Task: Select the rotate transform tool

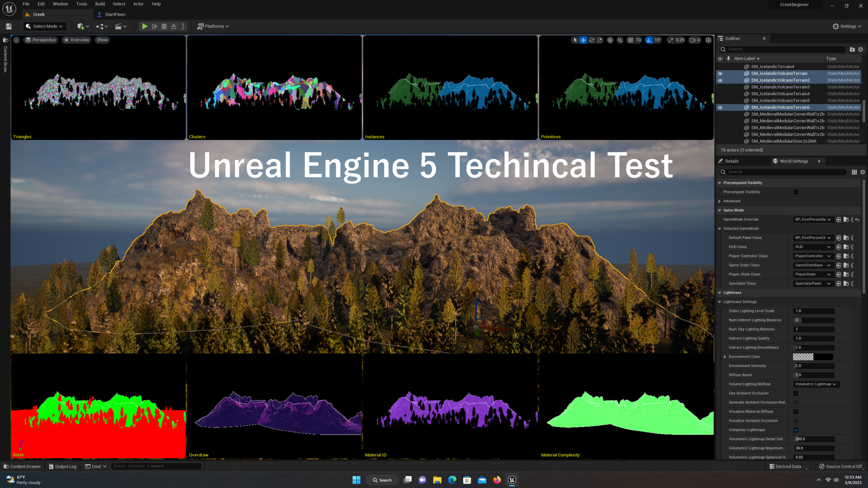Action: (x=591, y=40)
